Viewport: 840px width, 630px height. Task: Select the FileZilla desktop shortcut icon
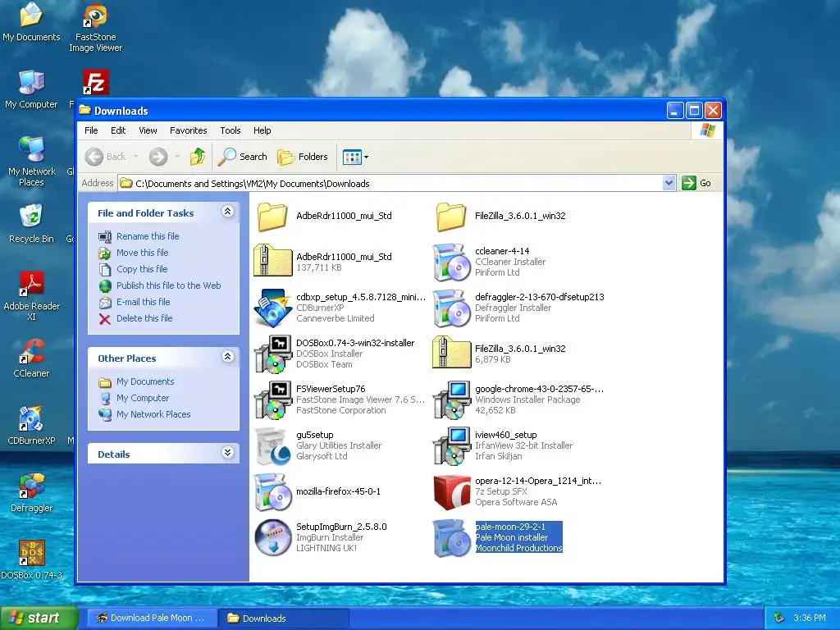point(96,83)
